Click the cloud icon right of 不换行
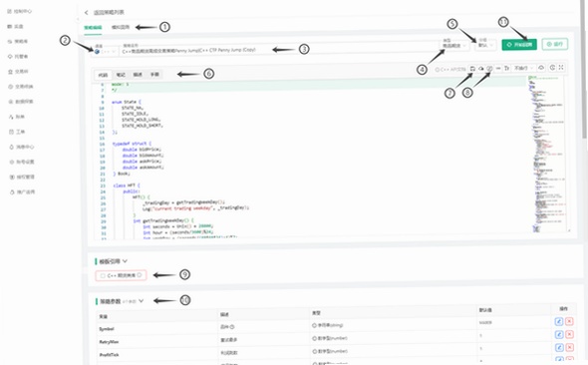 (541, 68)
